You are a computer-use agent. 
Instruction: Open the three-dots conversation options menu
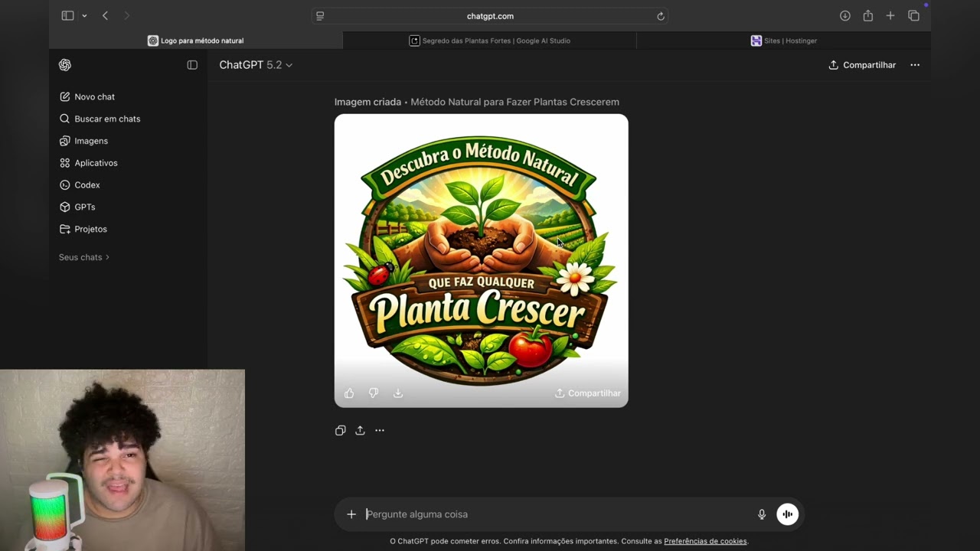pyautogui.click(x=915, y=65)
